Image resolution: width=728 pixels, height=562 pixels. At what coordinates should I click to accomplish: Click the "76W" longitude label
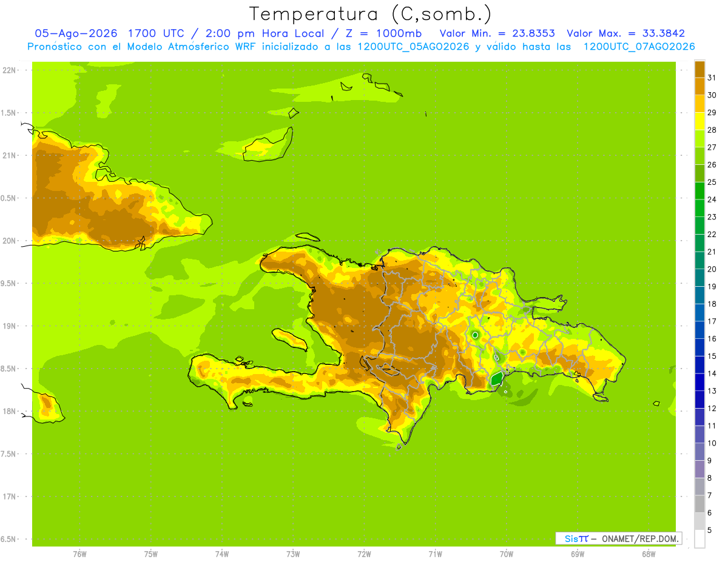(79, 554)
